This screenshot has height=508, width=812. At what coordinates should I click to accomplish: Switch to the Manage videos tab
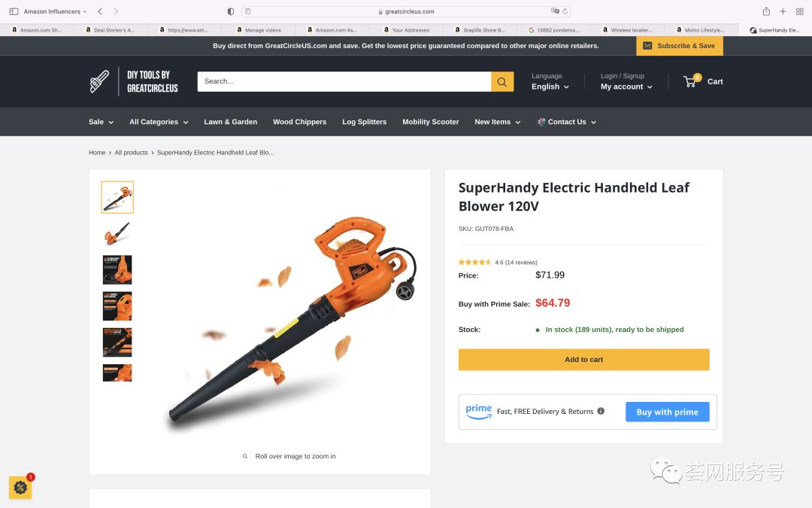[x=259, y=30]
